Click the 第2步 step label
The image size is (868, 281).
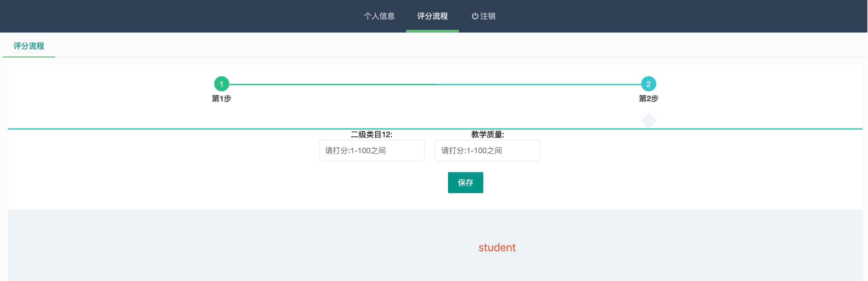[648, 99]
